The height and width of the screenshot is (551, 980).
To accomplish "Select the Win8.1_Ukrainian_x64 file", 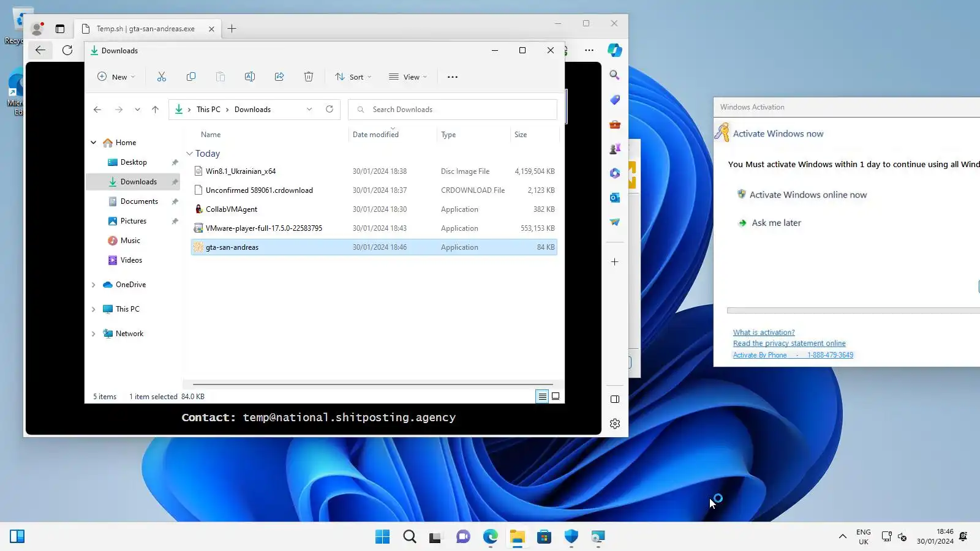I will click(x=374, y=171).
